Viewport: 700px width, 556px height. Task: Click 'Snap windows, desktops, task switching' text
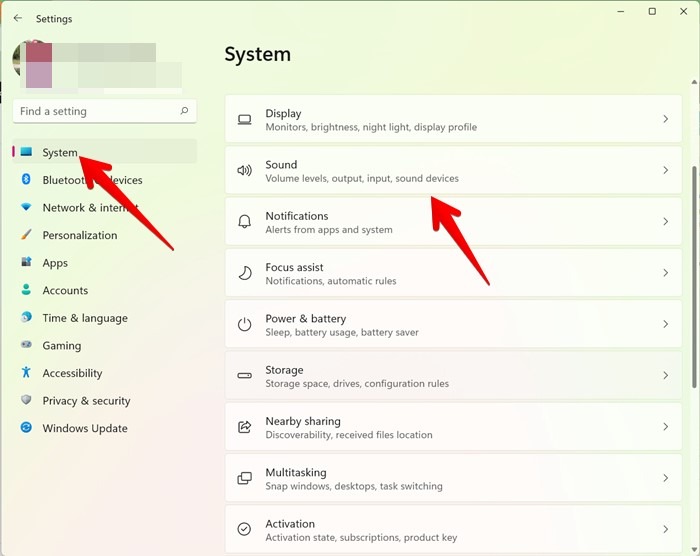pyautogui.click(x=354, y=486)
